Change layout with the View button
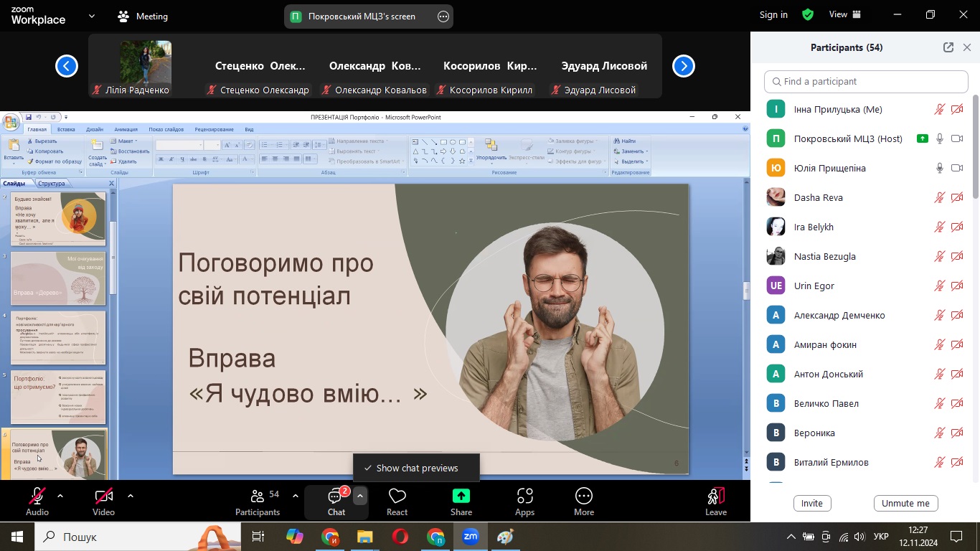 pyautogui.click(x=845, y=14)
